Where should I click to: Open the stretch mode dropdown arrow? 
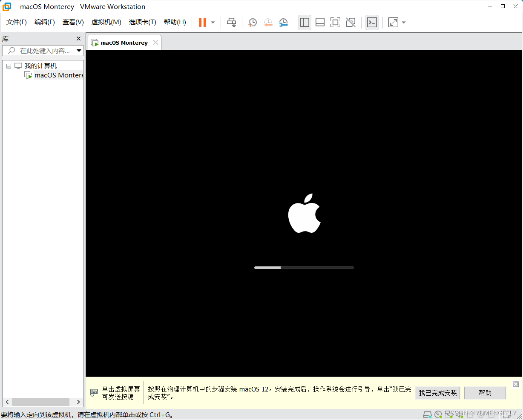404,23
